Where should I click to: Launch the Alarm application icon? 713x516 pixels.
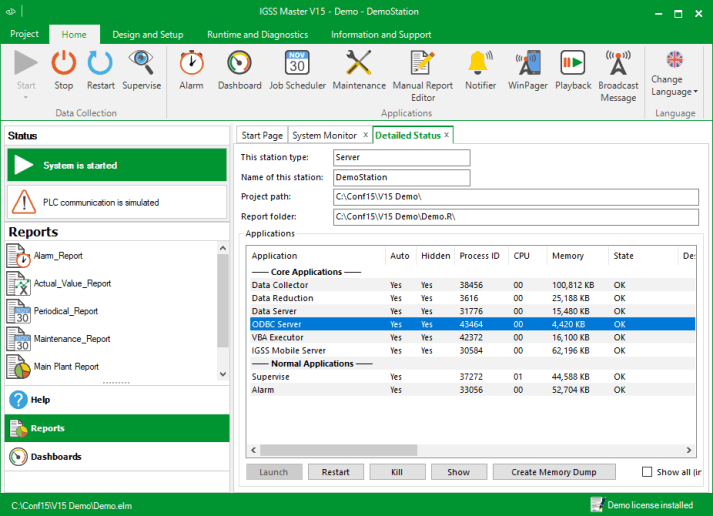click(191, 64)
